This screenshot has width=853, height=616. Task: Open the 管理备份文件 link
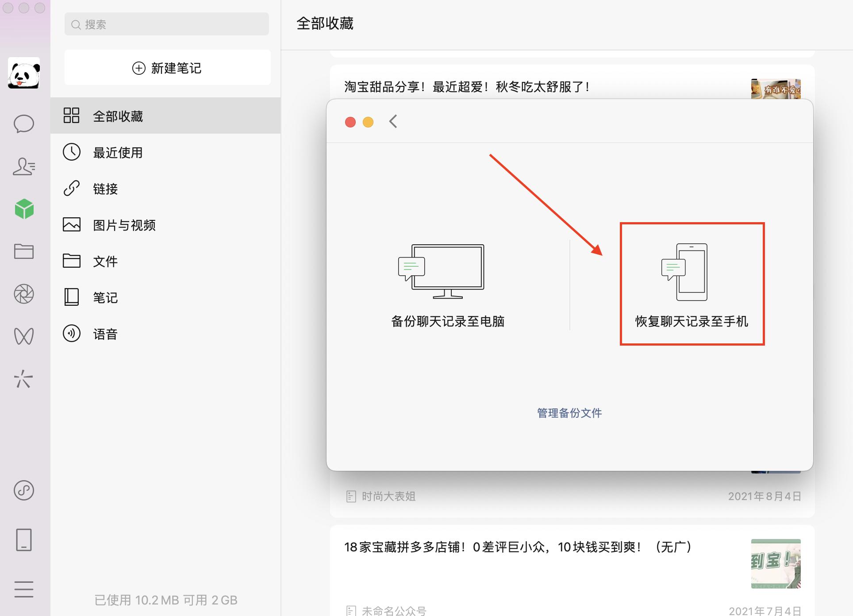tap(569, 412)
